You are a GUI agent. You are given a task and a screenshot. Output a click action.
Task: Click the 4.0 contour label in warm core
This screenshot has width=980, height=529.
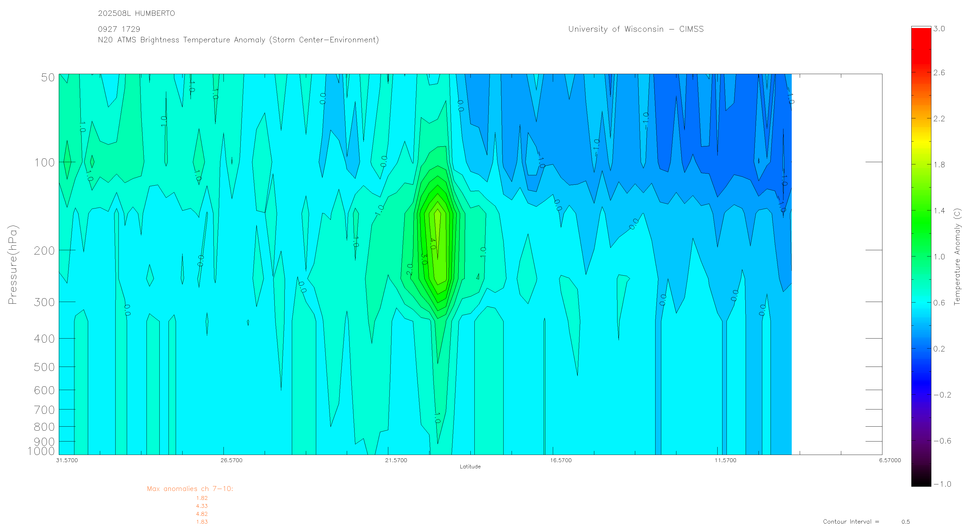coord(433,244)
